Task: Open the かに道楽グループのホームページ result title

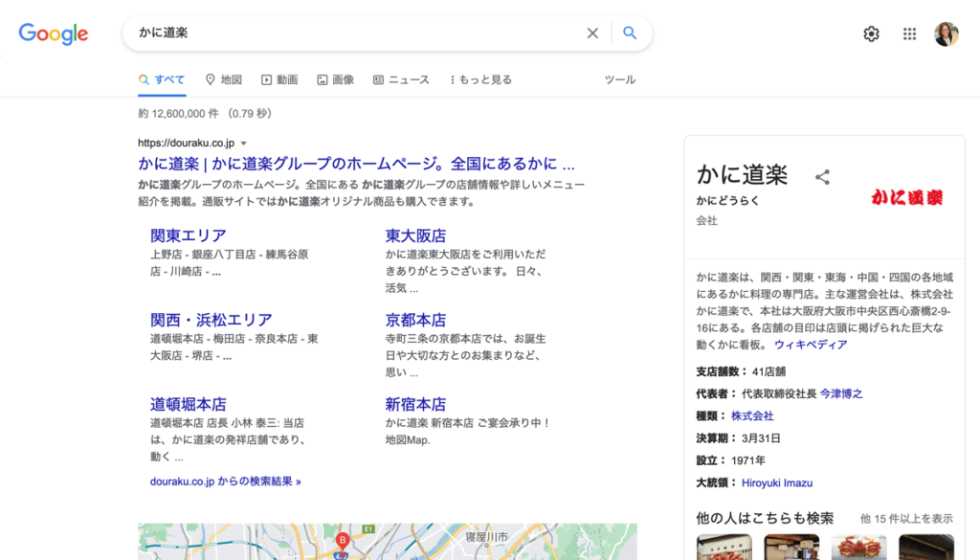Action: tap(356, 164)
